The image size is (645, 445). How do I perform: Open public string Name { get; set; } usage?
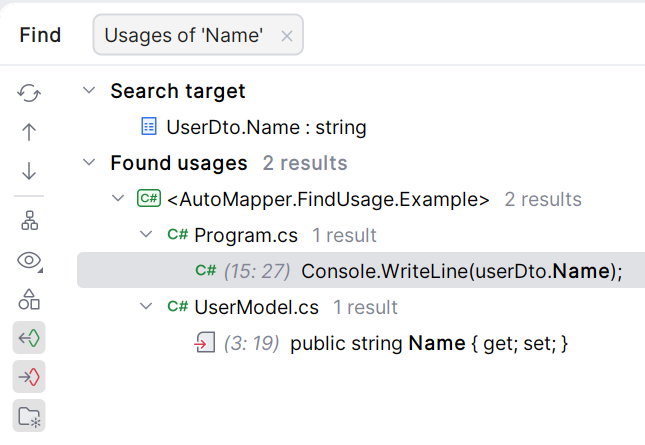tap(429, 343)
